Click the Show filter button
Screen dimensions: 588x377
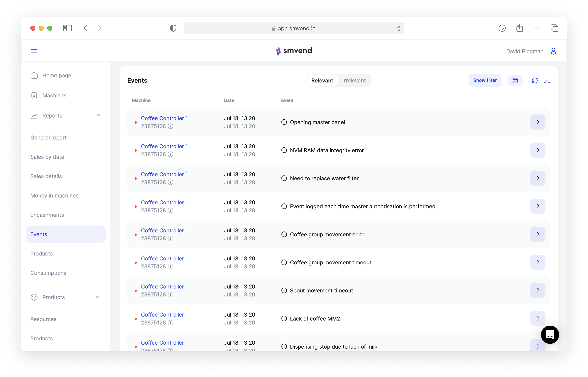485,80
